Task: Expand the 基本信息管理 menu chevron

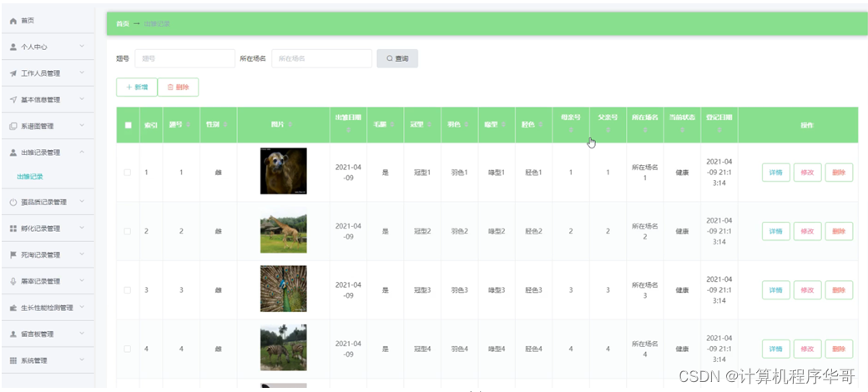Action: tap(82, 99)
